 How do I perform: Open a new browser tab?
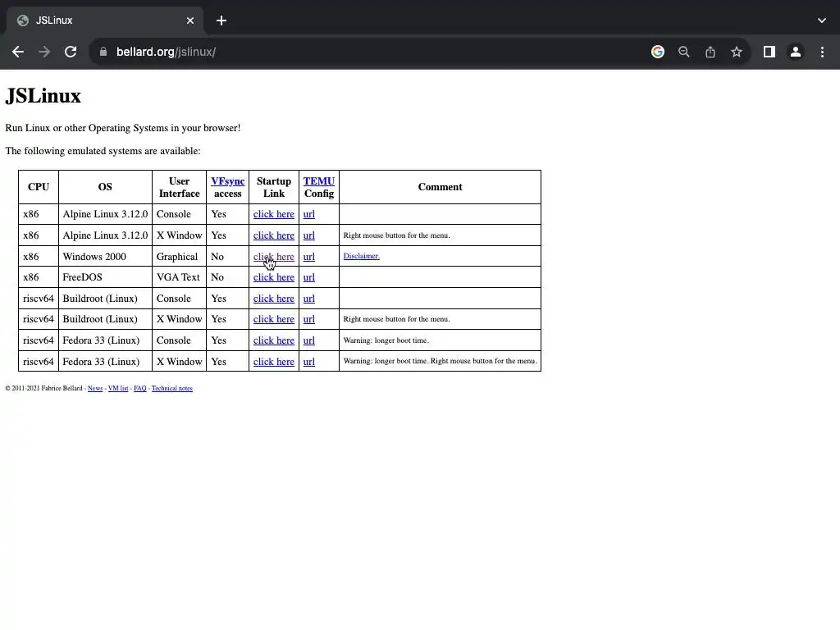[221, 21]
